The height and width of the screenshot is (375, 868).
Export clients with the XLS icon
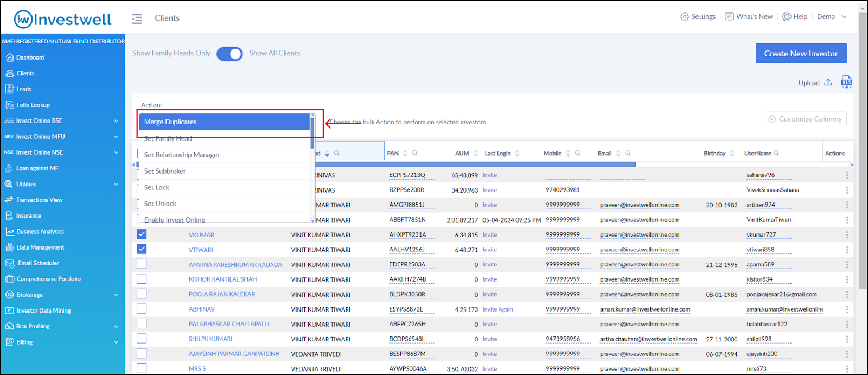(x=846, y=82)
